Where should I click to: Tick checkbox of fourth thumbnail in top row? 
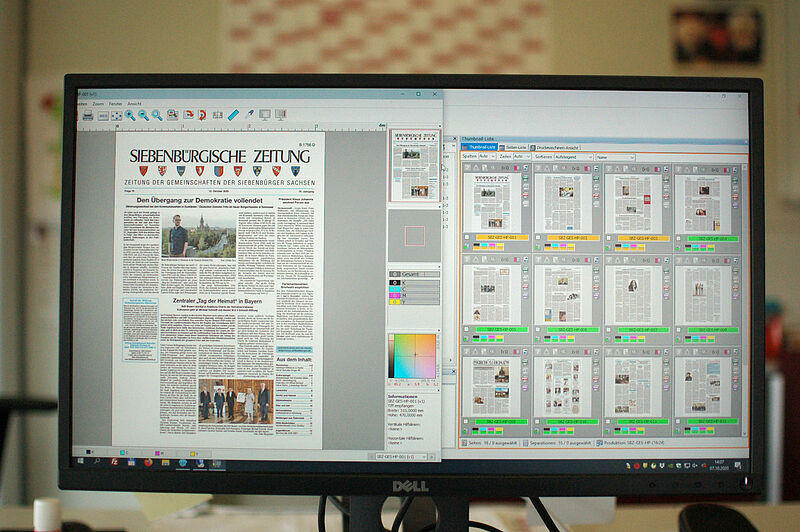tap(679, 238)
